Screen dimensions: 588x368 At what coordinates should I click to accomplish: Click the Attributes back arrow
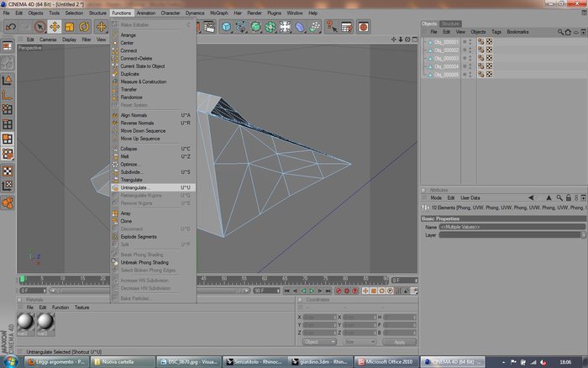pos(531,197)
